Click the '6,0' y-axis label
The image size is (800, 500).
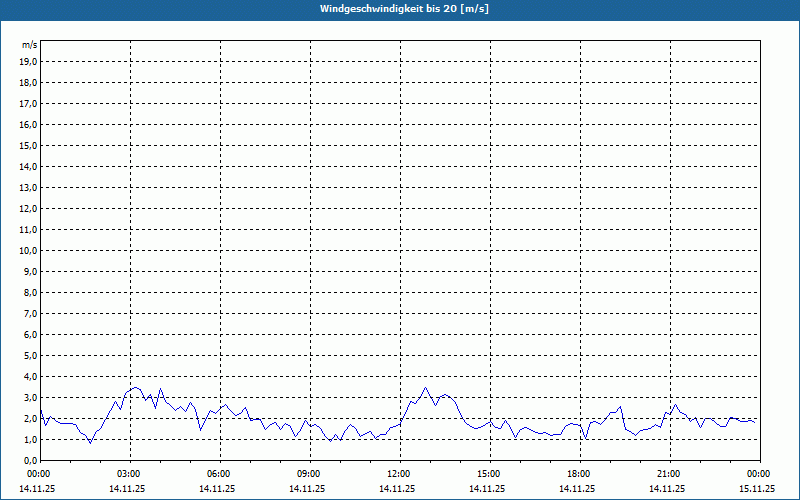click(30, 334)
